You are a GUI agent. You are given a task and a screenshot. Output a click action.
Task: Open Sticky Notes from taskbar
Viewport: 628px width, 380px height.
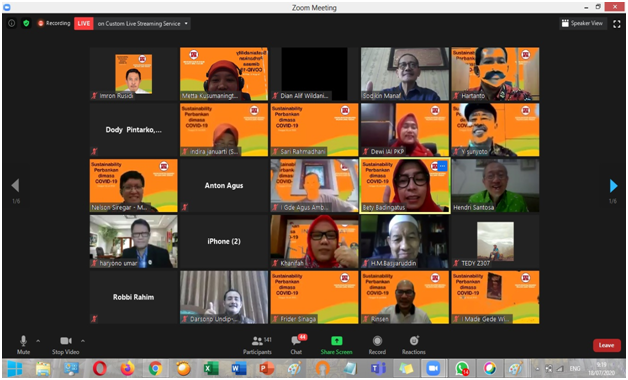[405, 368]
